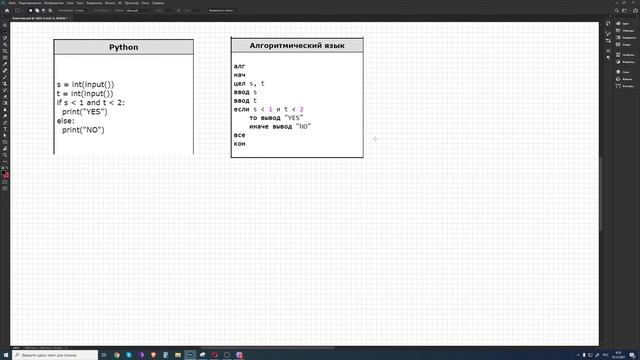Select the Frame tool
Screen dimensions: 640x360
pyautogui.click(x=5, y=58)
